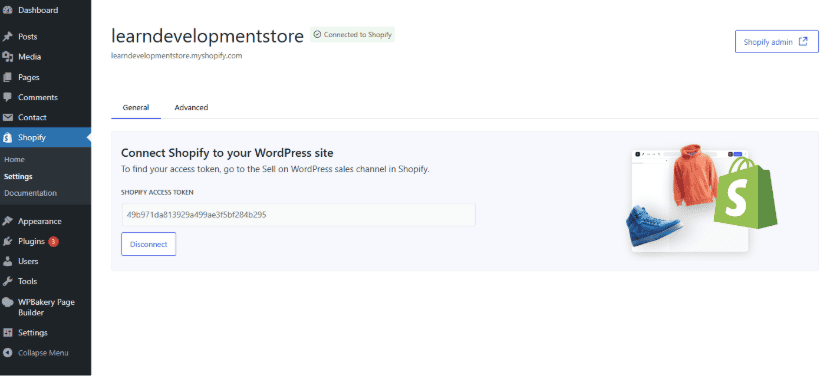Click the Tools wrench icon
Viewport: 831px width, 378px height.
(7, 282)
